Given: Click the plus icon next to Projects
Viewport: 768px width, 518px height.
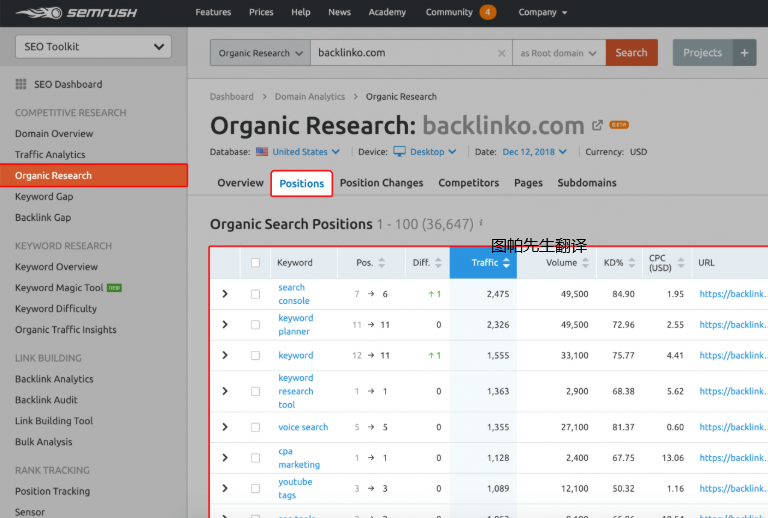Looking at the screenshot, I should point(744,53).
